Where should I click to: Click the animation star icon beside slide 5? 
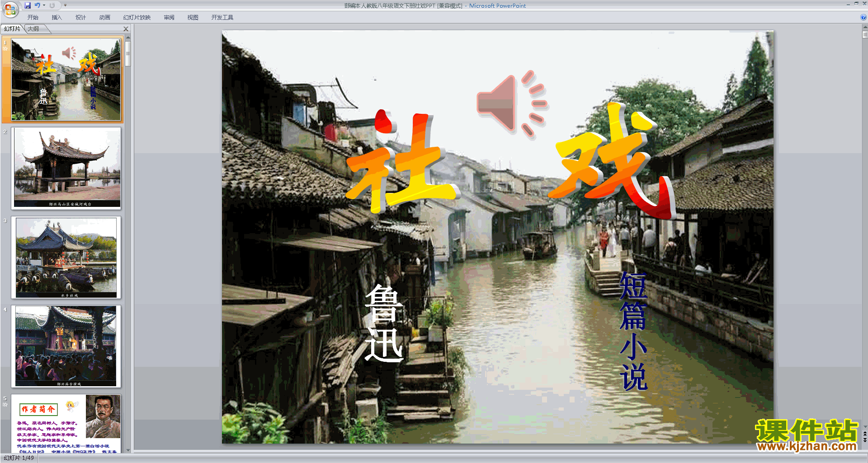coord(5,405)
